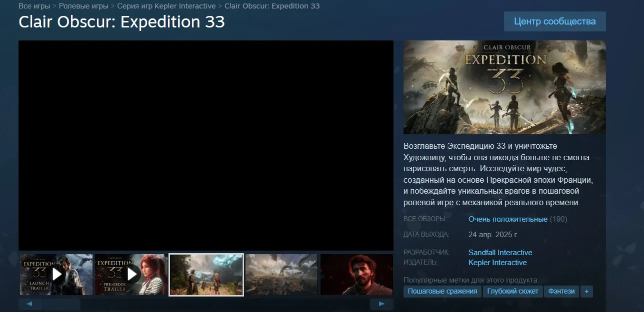This screenshot has width=644, height=312.
Task: Open publisher 'Kepler Interactive' link
Action: coord(497,263)
